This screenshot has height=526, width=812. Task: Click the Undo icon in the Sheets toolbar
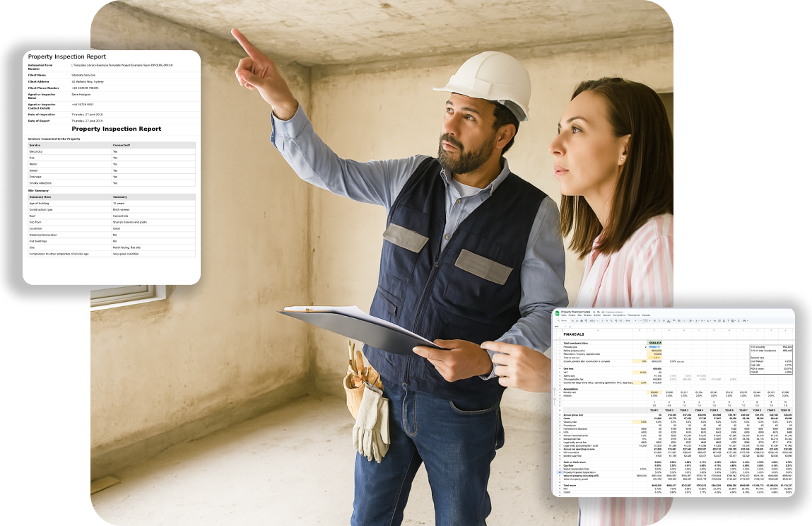pyautogui.click(x=572, y=321)
